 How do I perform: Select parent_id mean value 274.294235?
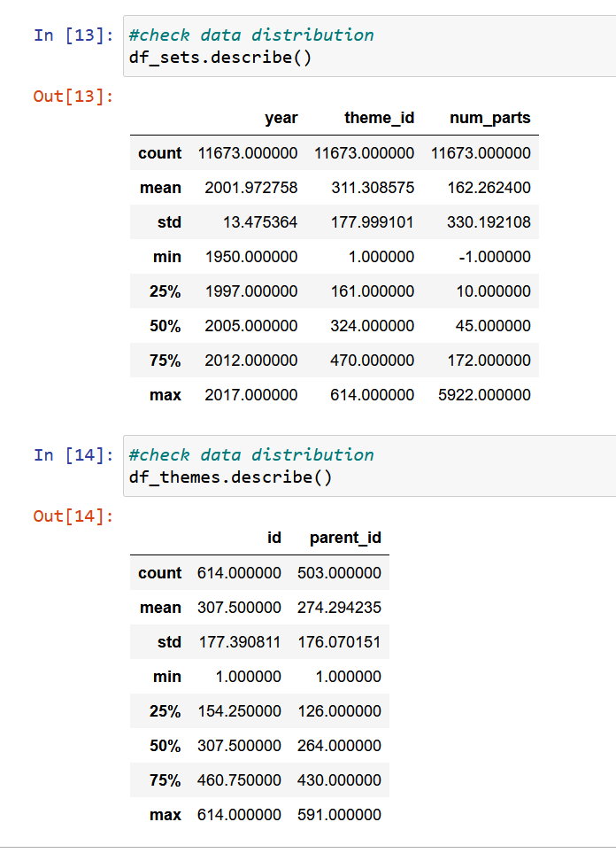coord(339,607)
